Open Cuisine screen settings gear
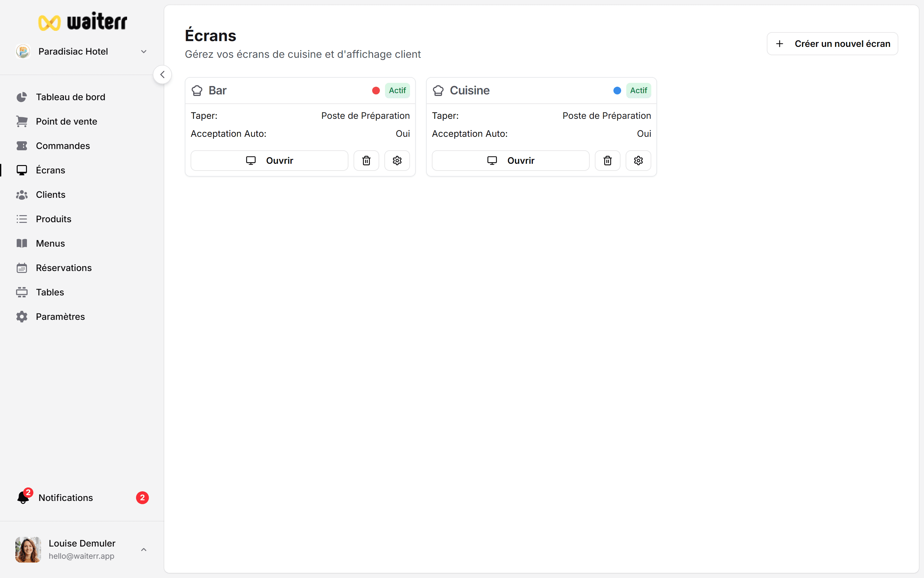 click(638, 161)
